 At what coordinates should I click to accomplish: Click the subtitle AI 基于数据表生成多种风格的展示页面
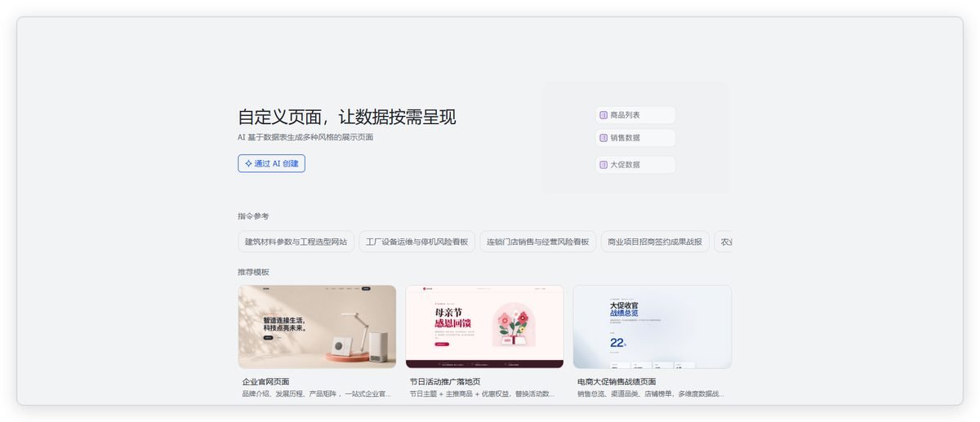305,137
